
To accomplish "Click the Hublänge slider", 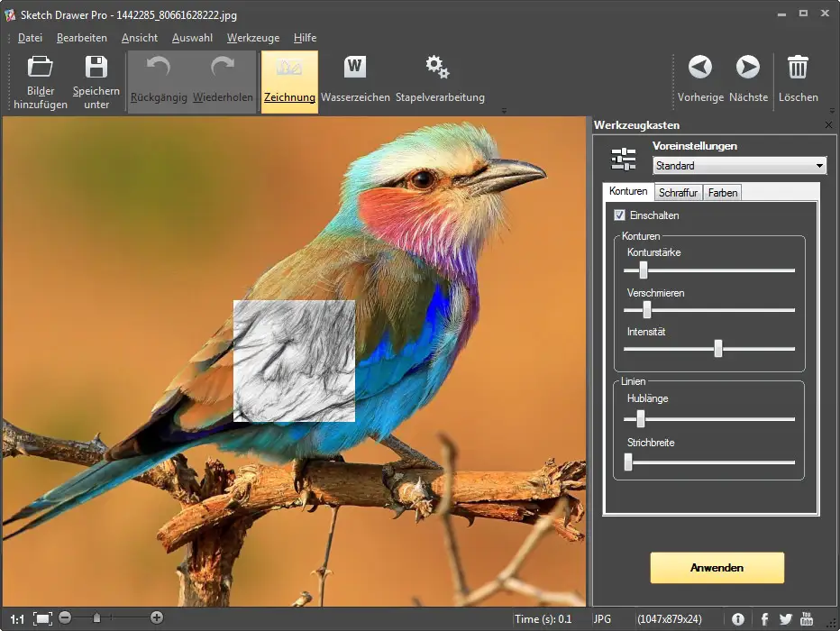I will [708, 419].
